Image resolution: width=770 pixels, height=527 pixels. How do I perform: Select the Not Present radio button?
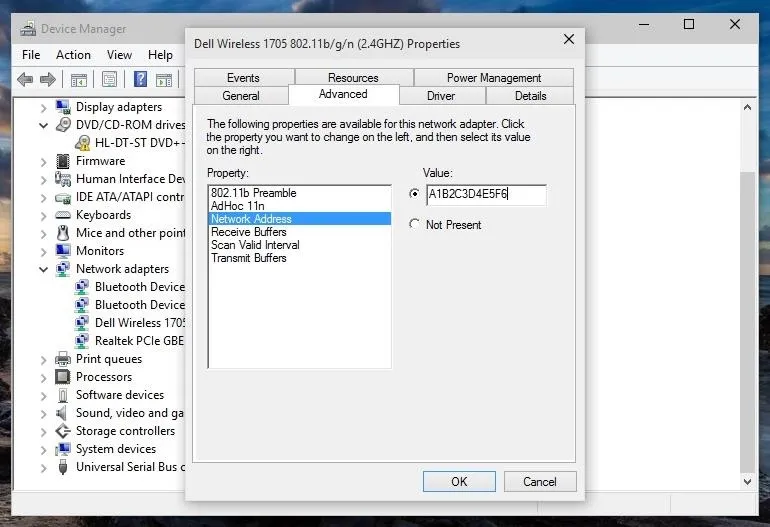(x=414, y=224)
